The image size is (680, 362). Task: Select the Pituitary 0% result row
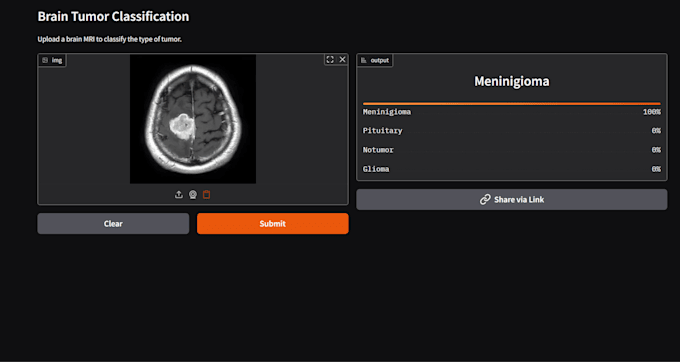(512, 130)
